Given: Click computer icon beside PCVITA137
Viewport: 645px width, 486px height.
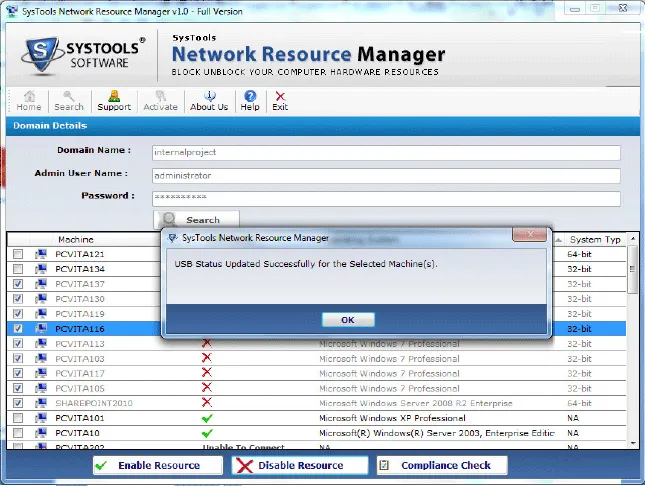Looking at the screenshot, I should 41,284.
